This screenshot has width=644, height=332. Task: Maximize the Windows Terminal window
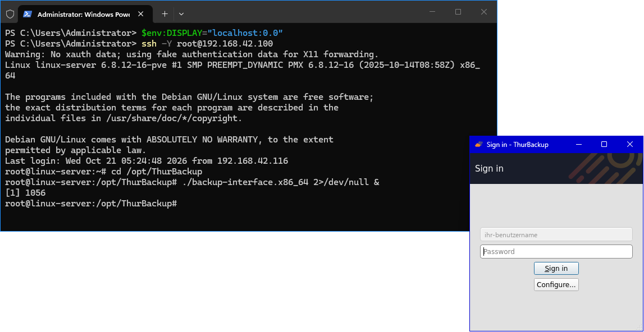(x=458, y=12)
